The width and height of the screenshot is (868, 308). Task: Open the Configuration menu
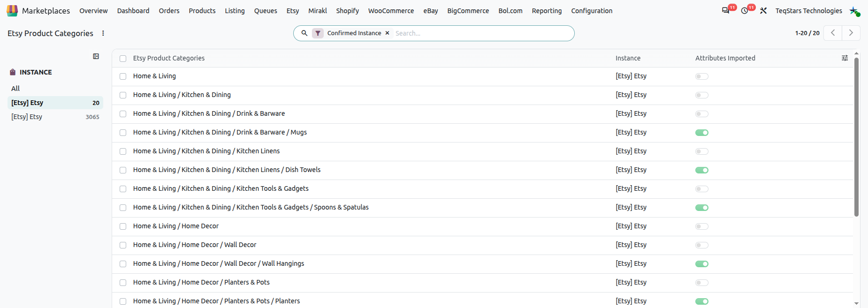pyautogui.click(x=592, y=11)
